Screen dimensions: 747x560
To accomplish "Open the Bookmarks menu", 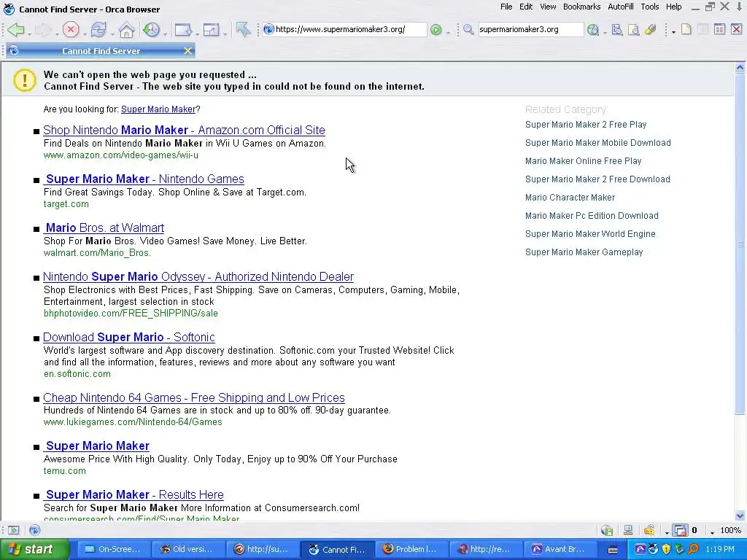I will tap(581, 7).
